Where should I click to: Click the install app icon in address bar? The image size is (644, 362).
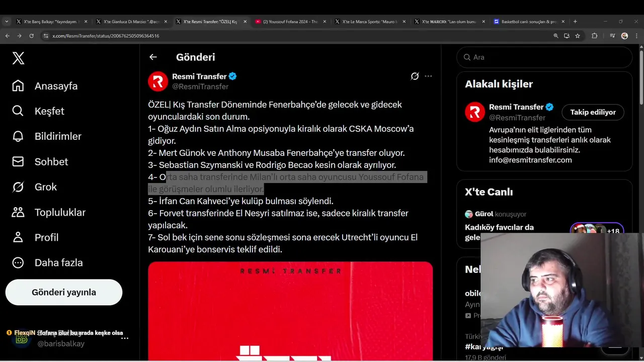[567, 36]
